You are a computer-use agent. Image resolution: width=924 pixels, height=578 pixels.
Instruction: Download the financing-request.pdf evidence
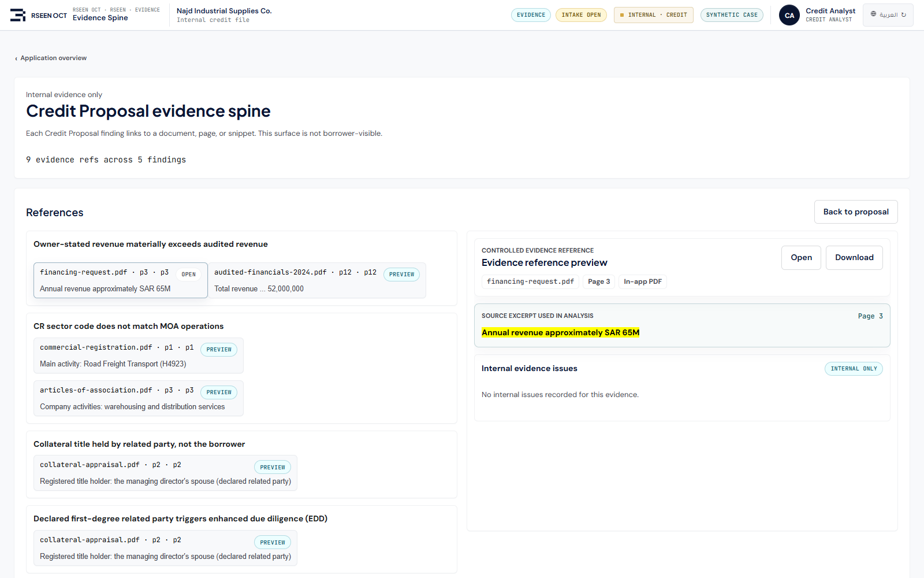(854, 257)
